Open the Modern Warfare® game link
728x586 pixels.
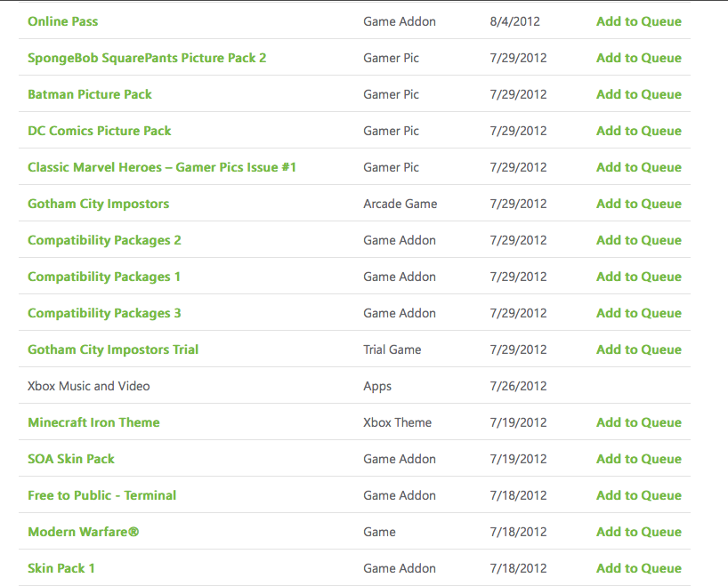[x=84, y=532]
